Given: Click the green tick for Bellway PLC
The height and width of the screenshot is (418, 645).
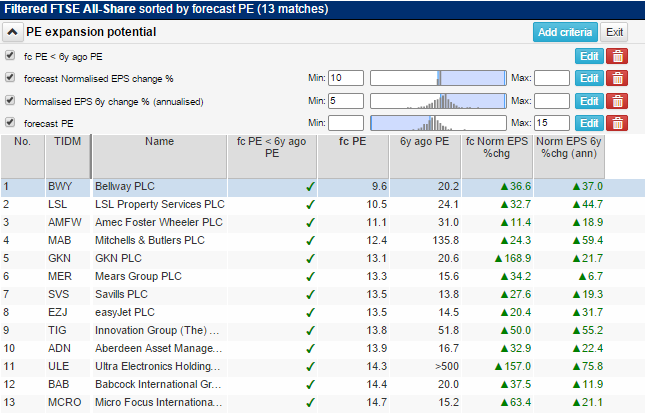Looking at the screenshot, I should pos(310,187).
